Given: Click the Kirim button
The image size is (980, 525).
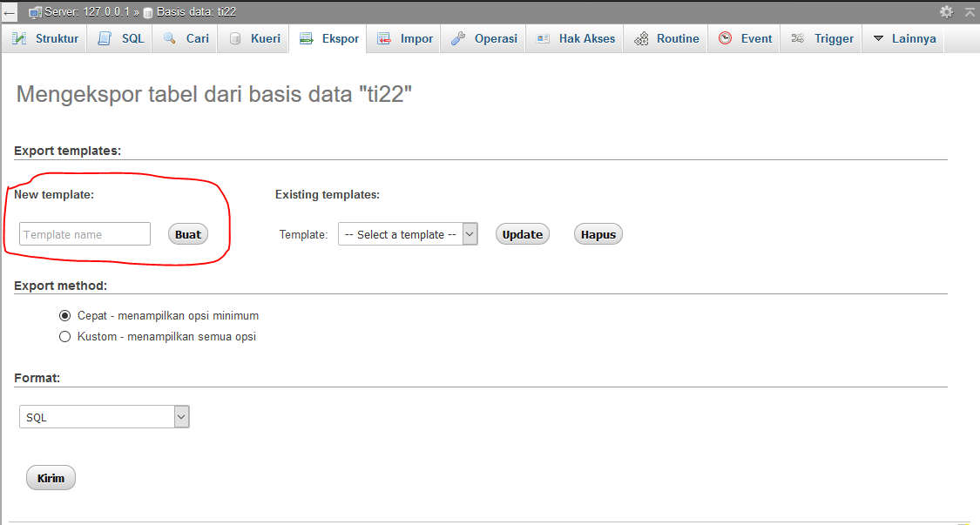Looking at the screenshot, I should [50, 477].
